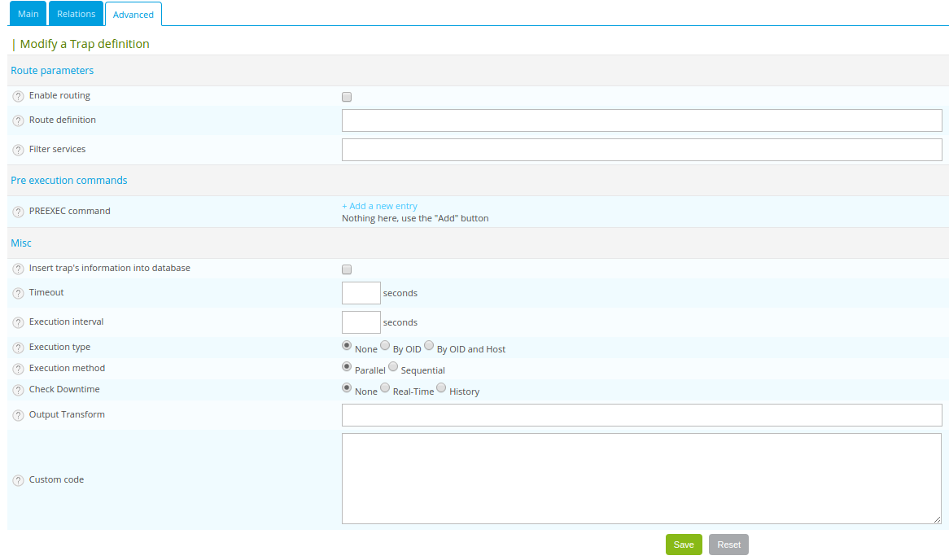
Task: Select Real-Time for Check Downtime
Action: (x=385, y=387)
